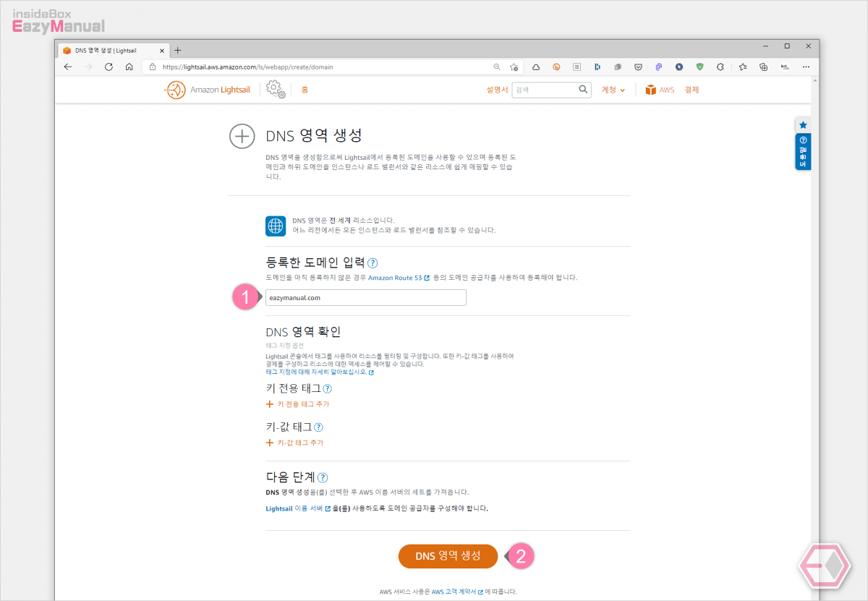Open the blue help side tab

[x=803, y=151]
